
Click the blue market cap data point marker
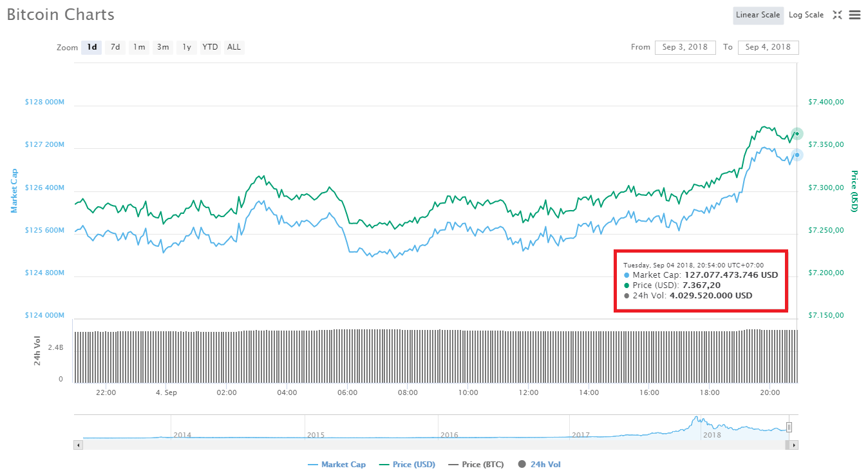click(x=797, y=155)
